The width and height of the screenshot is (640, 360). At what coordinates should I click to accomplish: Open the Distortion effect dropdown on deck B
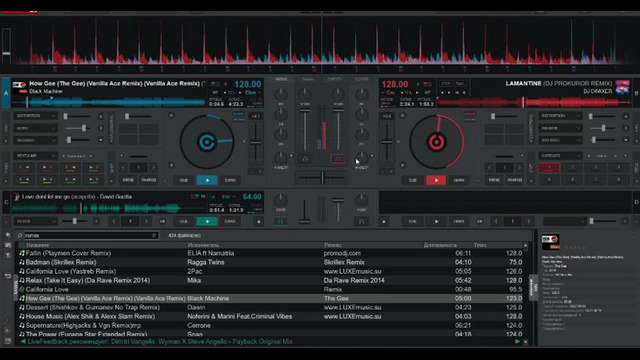pyautogui.click(x=560, y=116)
